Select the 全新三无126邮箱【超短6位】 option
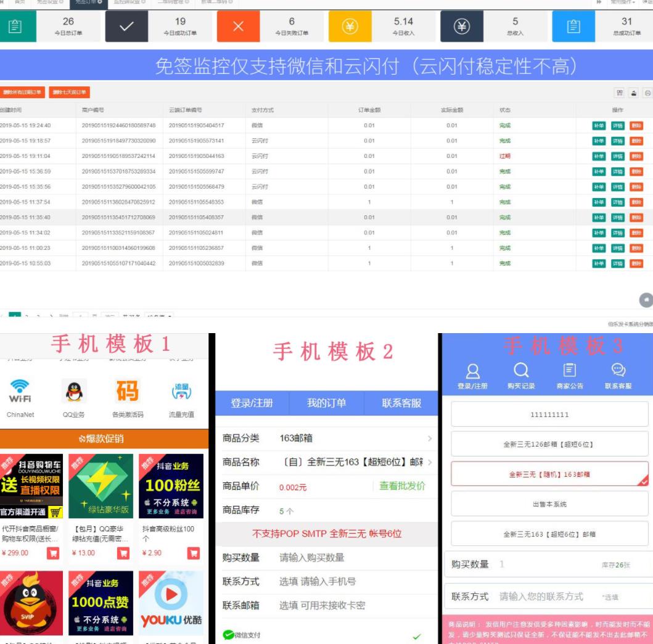Image resolution: width=653 pixels, height=644 pixels. coord(549,444)
